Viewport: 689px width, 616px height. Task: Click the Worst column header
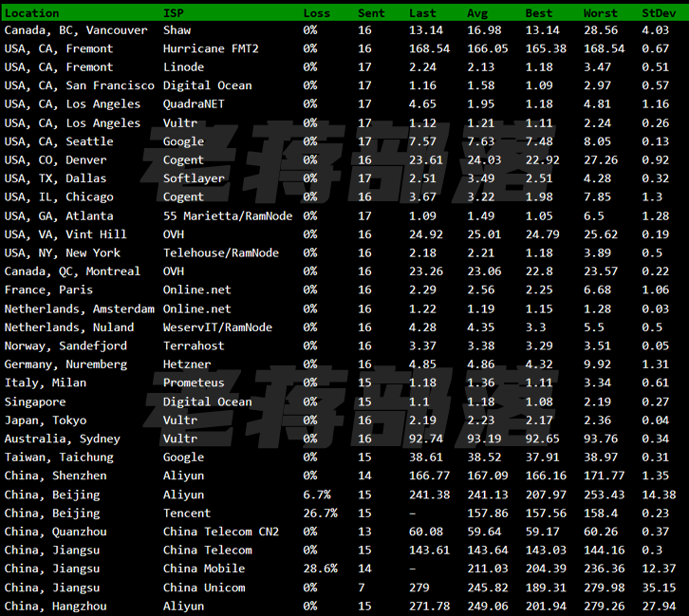[600, 13]
